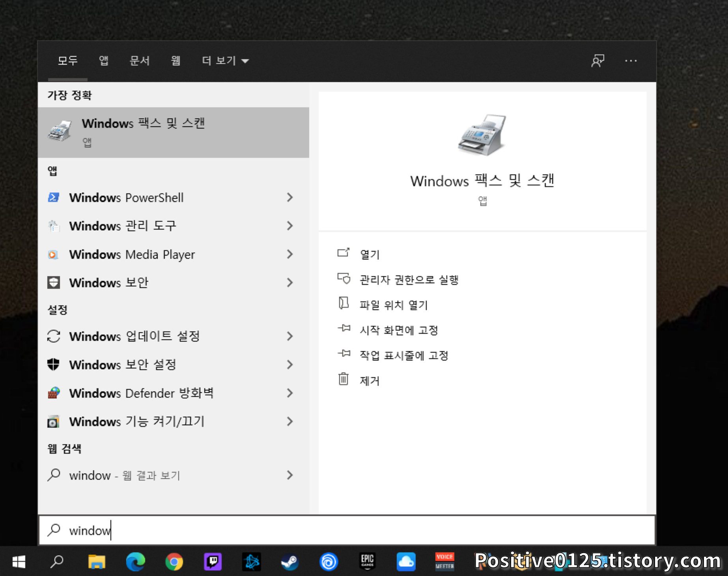Open Windows 기능 켜기/끄기 result
This screenshot has height=576, width=728.
(x=174, y=421)
